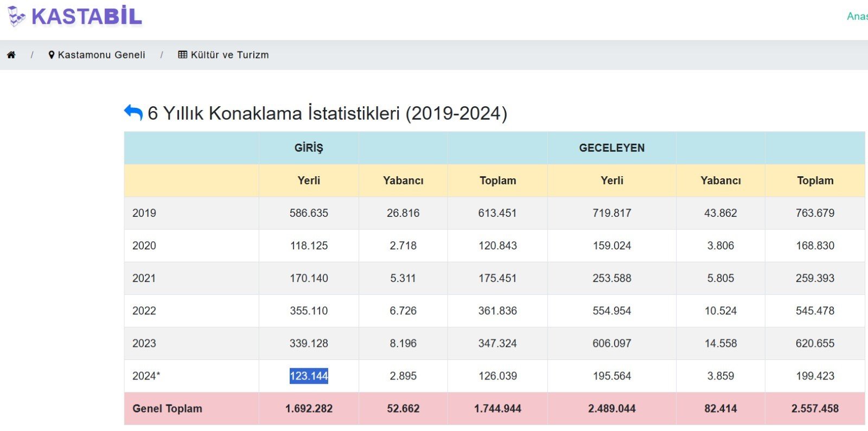Open the Kültür ve Turizm breadcrumb link
This screenshot has width=868, height=431.
(229, 55)
